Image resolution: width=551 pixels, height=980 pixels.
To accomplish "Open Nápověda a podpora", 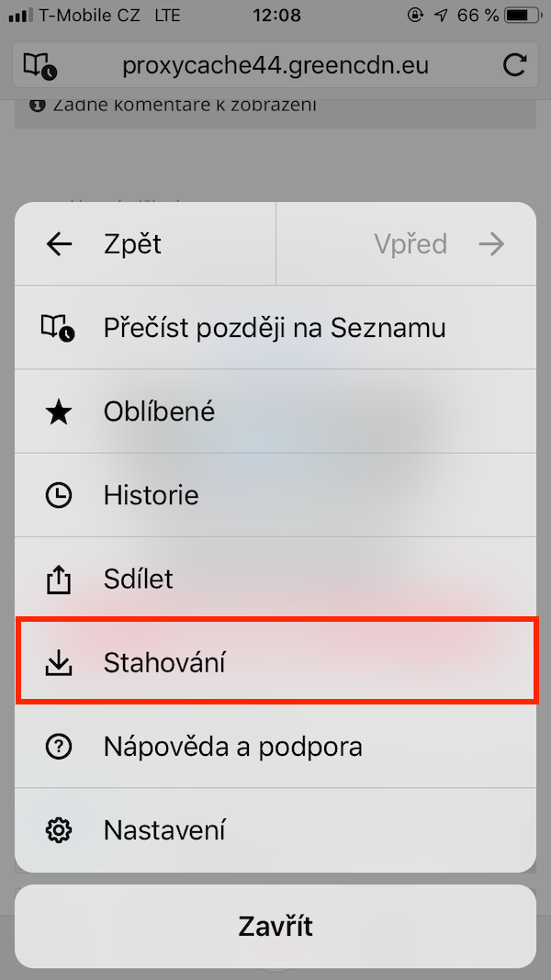I will click(x=233, y=747).
